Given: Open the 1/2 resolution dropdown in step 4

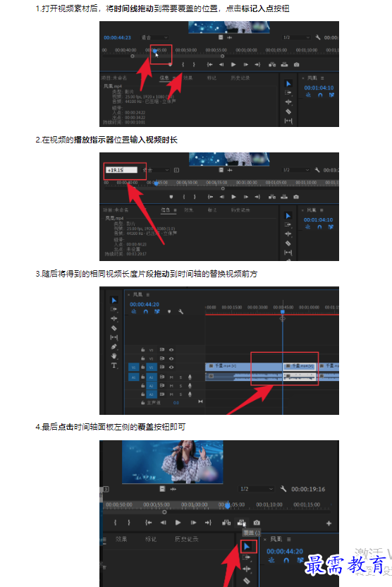Looking at the screenshot, I should 256,489.
